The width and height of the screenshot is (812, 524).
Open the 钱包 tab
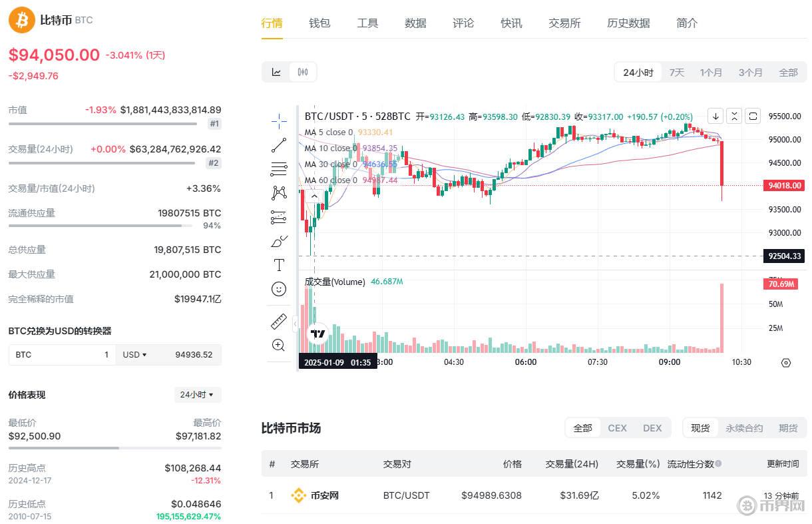click(x=319, y=23)
